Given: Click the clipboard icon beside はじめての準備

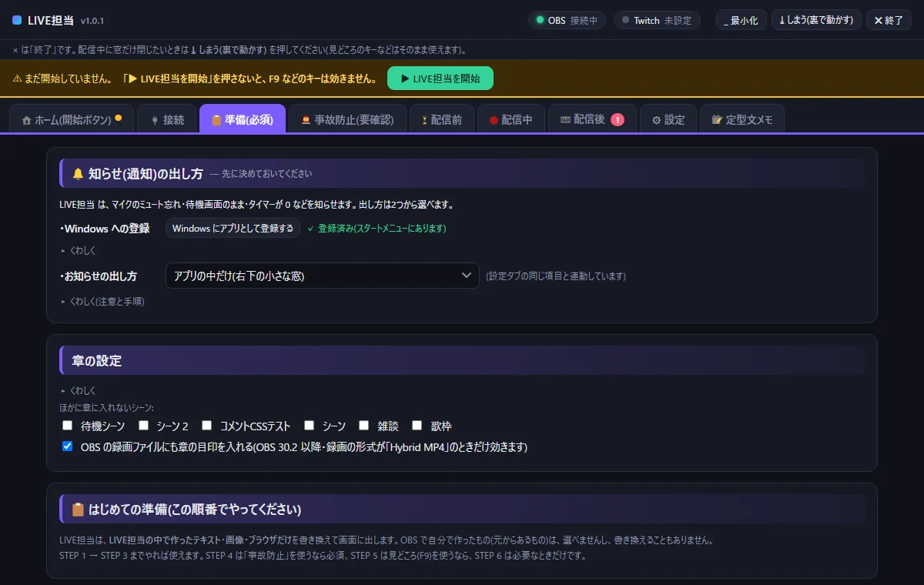Looking at the screenshot, I should pos(78,510).
